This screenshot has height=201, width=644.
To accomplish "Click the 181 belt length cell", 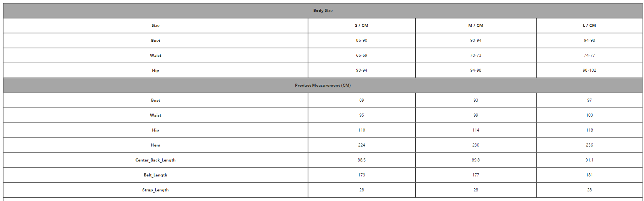I will 589,175.
